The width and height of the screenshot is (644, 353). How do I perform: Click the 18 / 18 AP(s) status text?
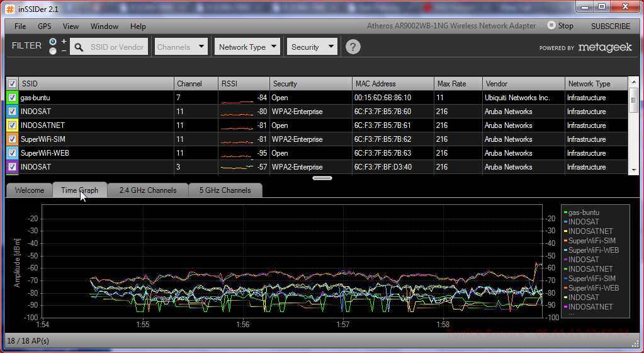pos(28,341)
